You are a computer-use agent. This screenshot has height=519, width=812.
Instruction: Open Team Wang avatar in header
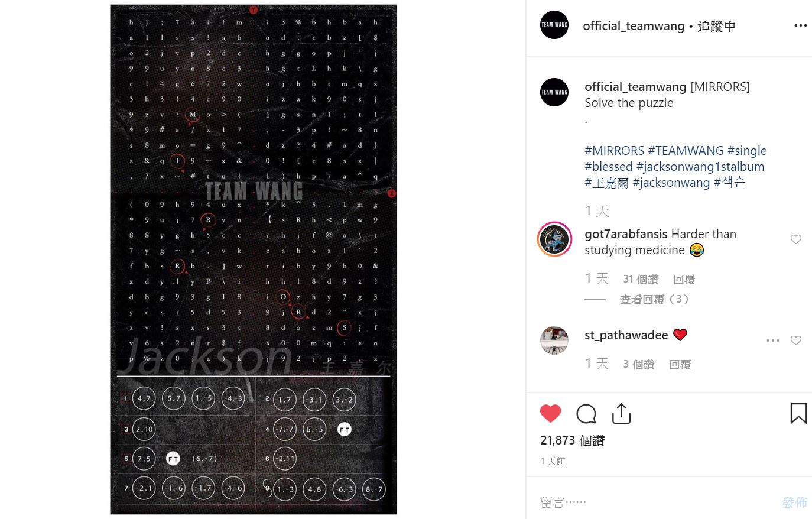(554, 25)
